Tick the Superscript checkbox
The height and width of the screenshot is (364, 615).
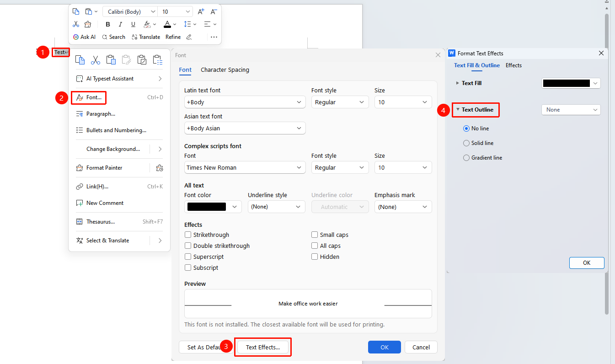point(188,257)
